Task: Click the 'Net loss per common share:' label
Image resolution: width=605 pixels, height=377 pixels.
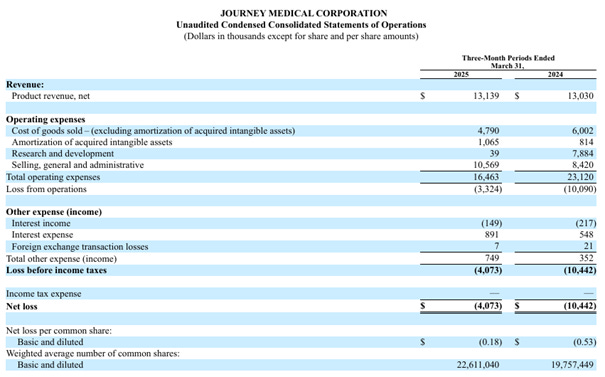Action: click(59, 331)
